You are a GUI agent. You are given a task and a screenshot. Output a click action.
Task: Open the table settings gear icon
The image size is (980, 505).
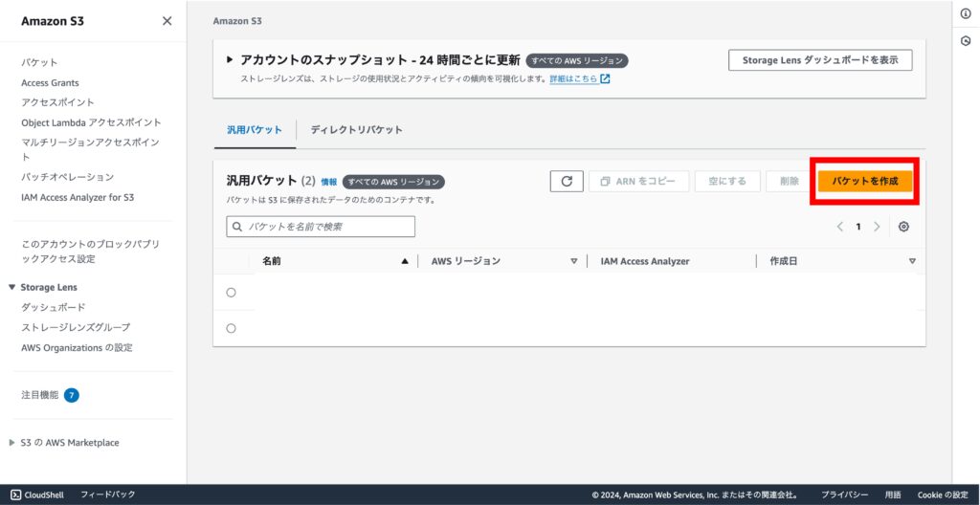click(903, 227)
